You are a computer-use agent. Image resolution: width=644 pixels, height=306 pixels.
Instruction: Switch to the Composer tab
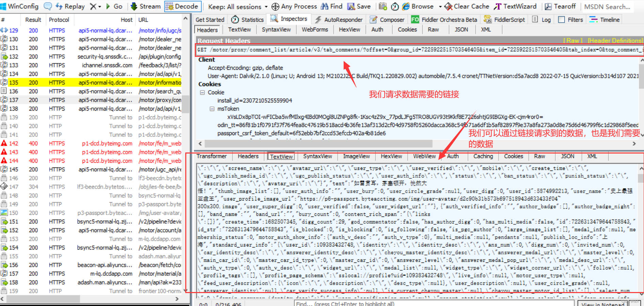[x=387, y=20]
